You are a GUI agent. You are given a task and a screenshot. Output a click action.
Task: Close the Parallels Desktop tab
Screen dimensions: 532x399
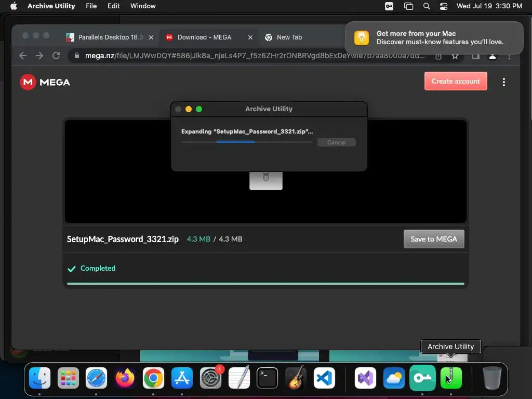click(x=151, y=37)
